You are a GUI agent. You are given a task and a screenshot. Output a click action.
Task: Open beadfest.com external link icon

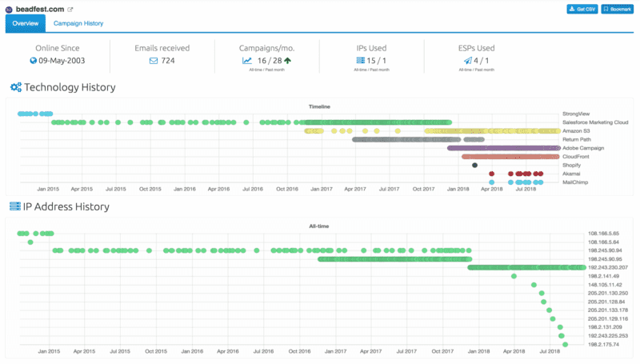coord(70,10)
